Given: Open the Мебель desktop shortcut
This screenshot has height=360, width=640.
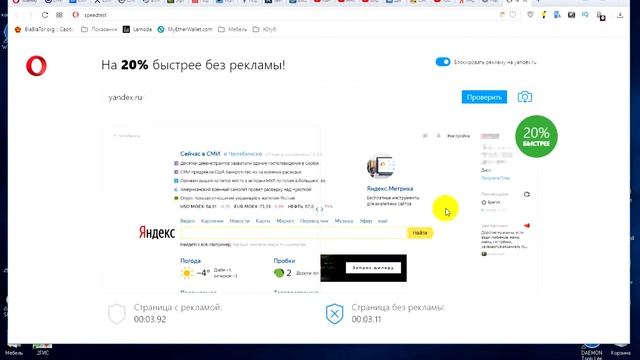Looking at the screenshot, I should (x=14, y=349).
